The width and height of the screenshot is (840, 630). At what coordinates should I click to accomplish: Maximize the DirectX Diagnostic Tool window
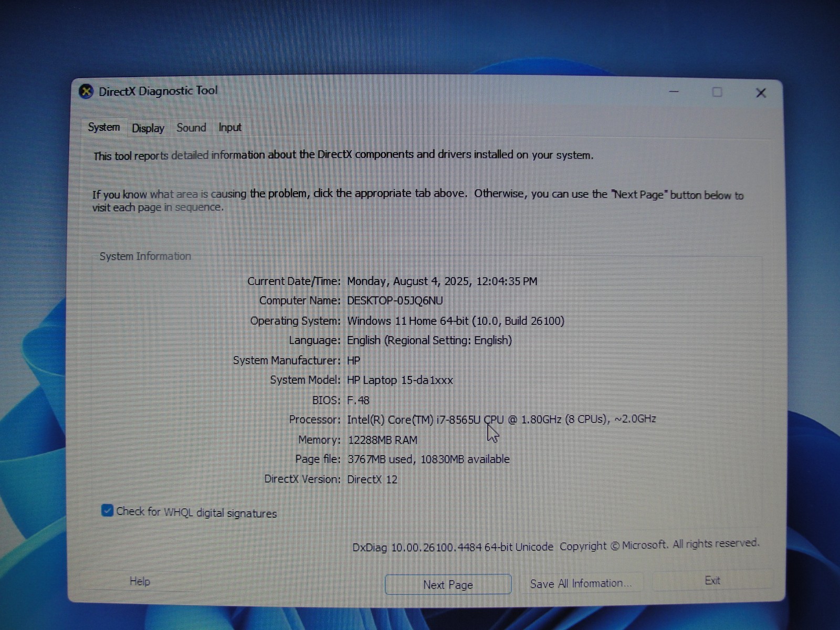click(x=717, y=92)
